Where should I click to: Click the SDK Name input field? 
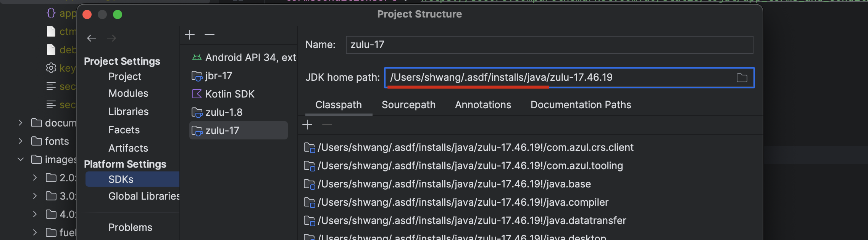(549, 45)
